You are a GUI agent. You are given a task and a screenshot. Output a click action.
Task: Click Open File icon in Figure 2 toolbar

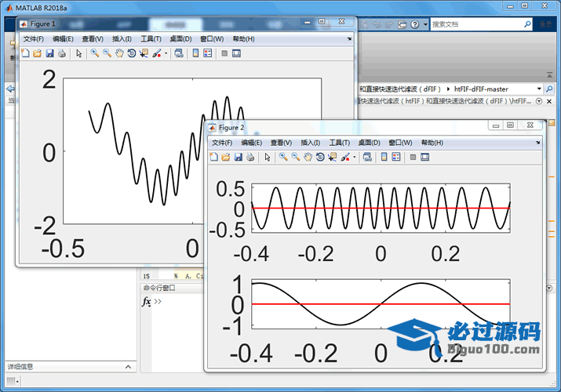226,158
